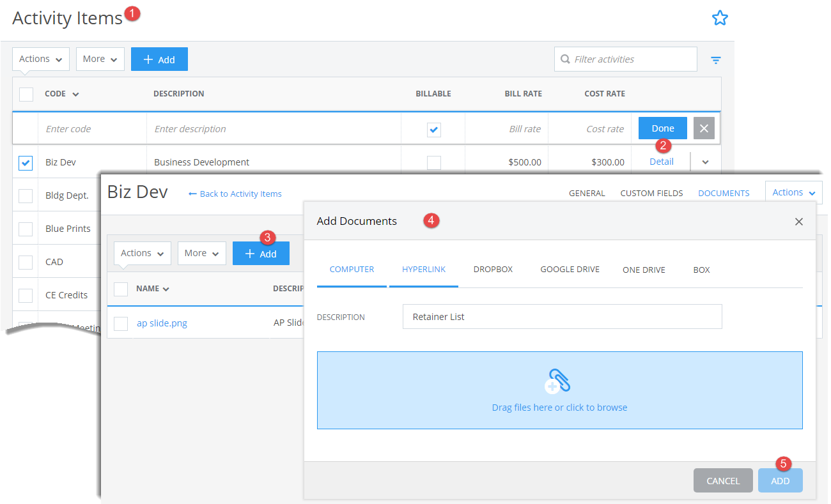Screen dimensions: 831x504
Task: Click the search magnifier in Filter activities
Action: (x=564, y=59)
